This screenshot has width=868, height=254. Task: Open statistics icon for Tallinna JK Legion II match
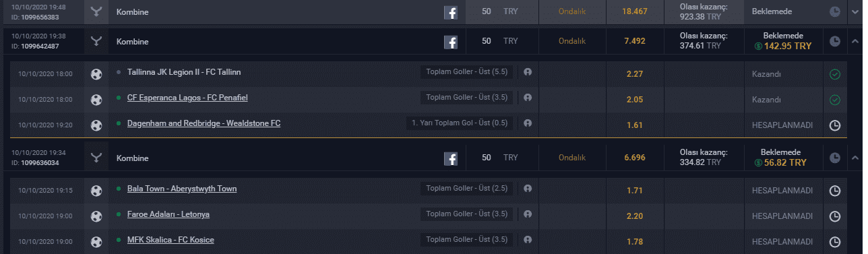coord(528,72)
